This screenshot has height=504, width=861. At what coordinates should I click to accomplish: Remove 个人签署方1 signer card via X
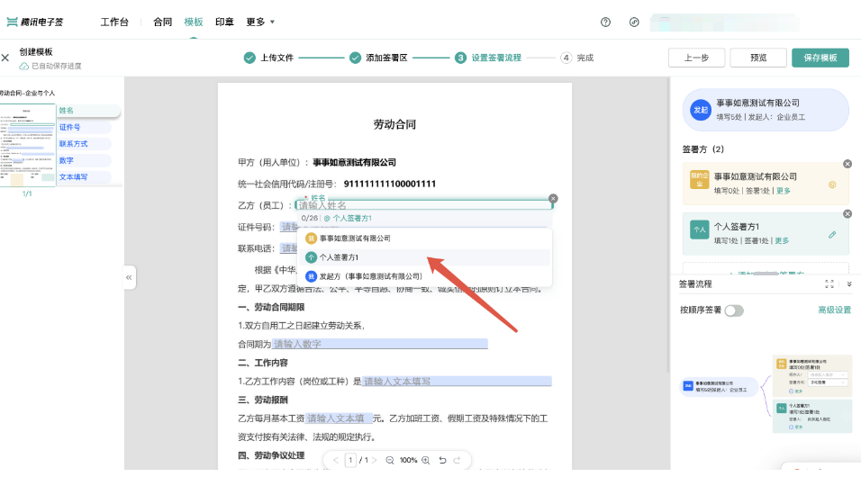click(847, 213)
